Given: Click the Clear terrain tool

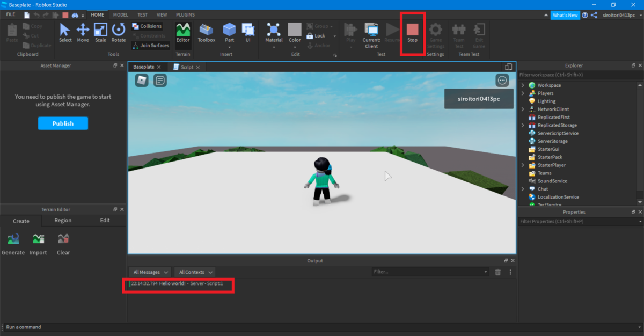Looking at the screenshot, I should (63, 244).
